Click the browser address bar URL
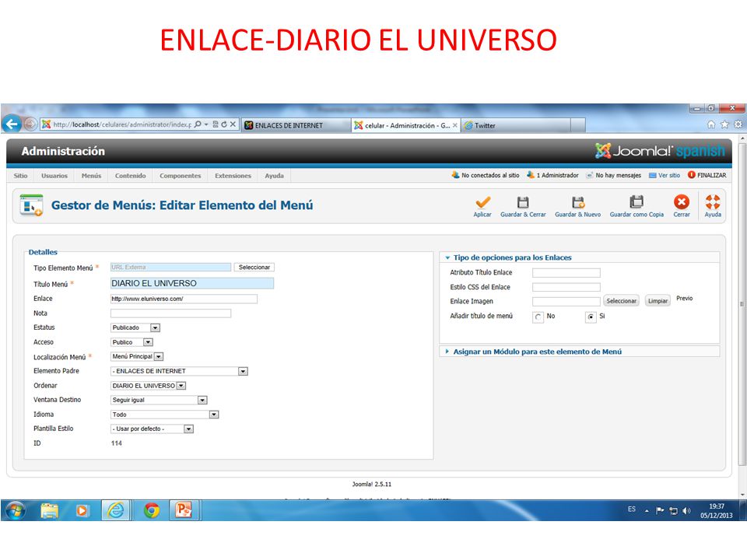The width and height of the screenshot is (747, 560). (x=122, y=124)
